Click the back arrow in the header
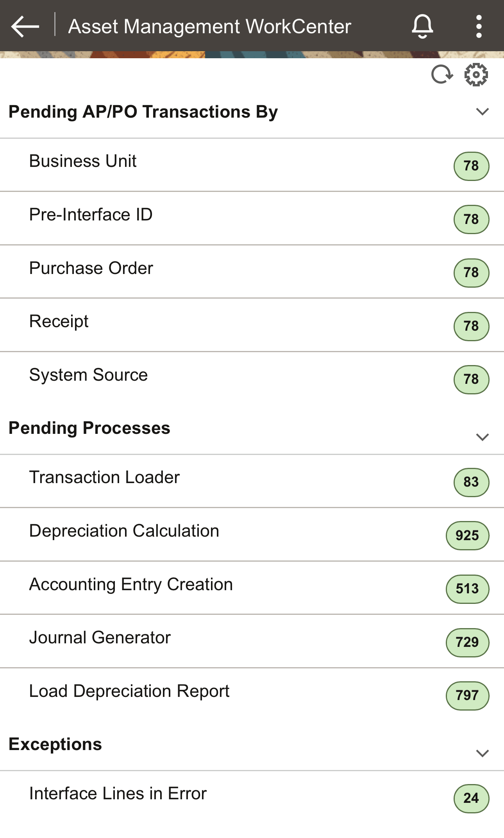This screenshot has height=838, width=504. coord(25,26)
